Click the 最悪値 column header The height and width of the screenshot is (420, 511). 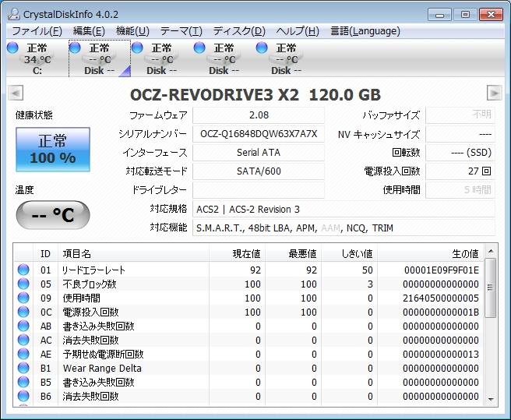click(294, 253)
